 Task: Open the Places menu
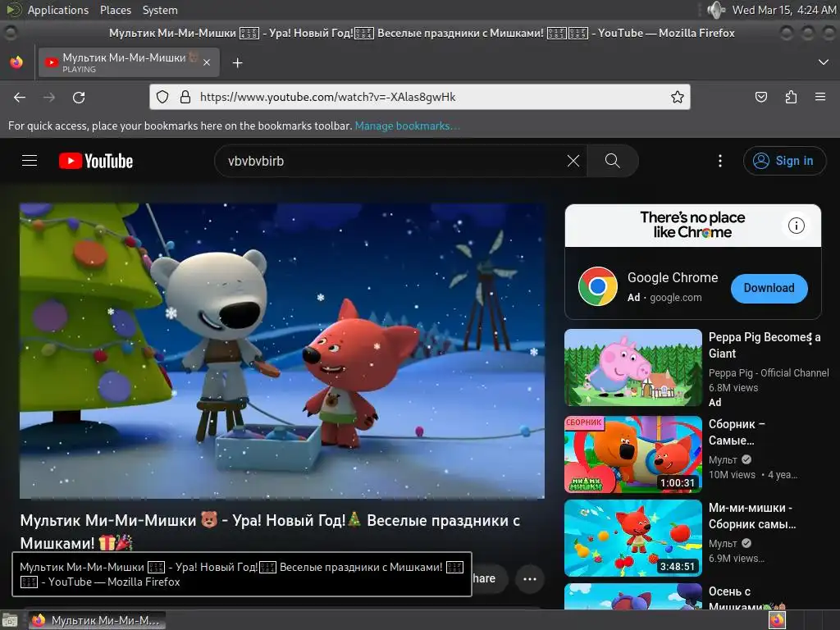(115, 10)
